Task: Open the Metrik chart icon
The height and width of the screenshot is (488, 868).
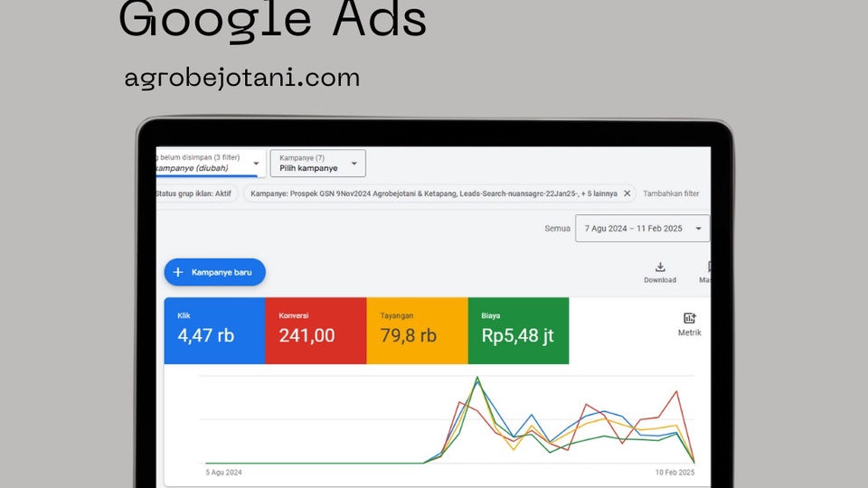Action: pos(689,318)
